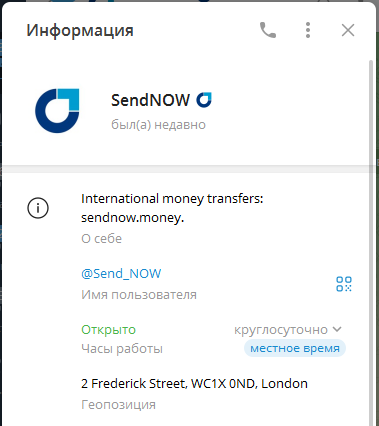Show the QR code for @Send_NOW

coord(344,284)
